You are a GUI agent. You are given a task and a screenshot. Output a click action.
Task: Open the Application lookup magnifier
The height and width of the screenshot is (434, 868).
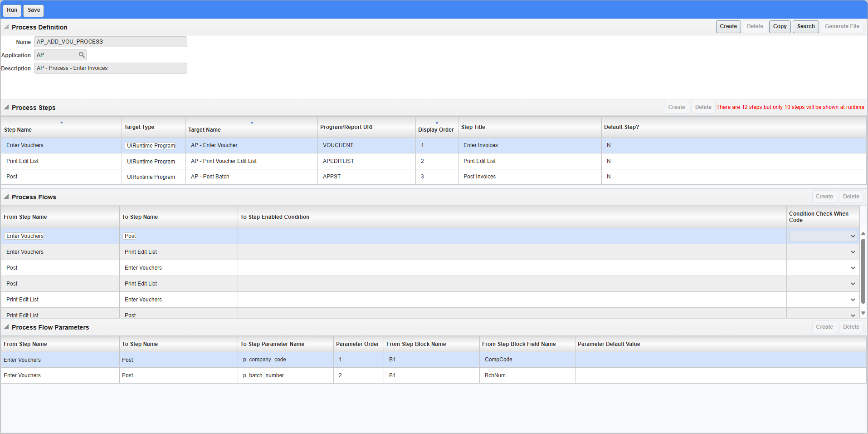point(82,55)
